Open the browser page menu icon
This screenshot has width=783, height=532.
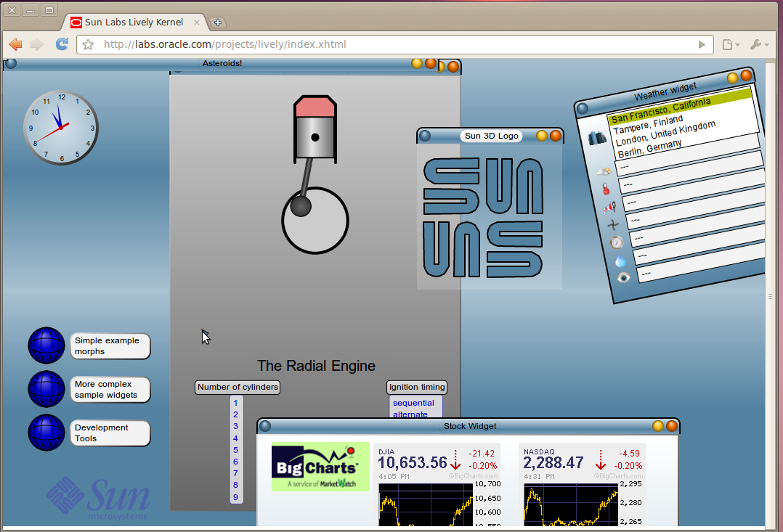tap(731, 44)
